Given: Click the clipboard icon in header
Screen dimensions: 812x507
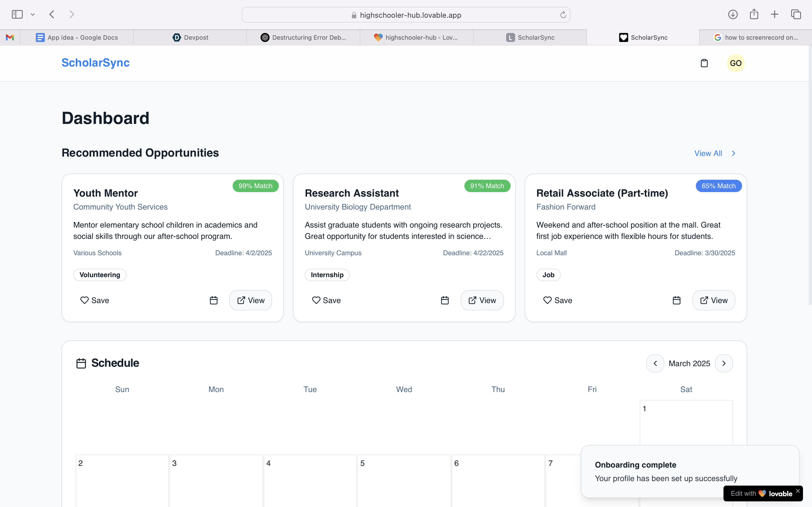Looking at the screenshot, I should click(704, 63).
